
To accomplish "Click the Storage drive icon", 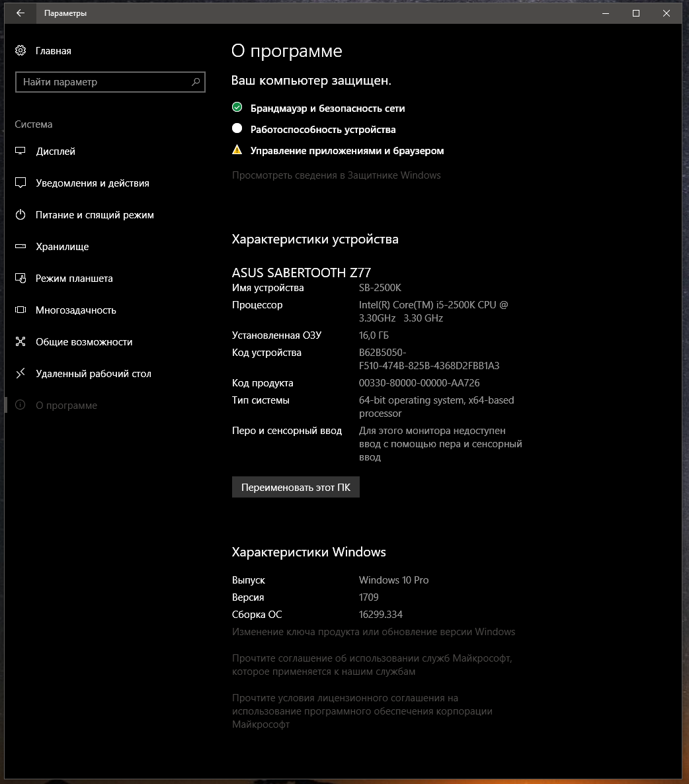I will pos(20,247).
